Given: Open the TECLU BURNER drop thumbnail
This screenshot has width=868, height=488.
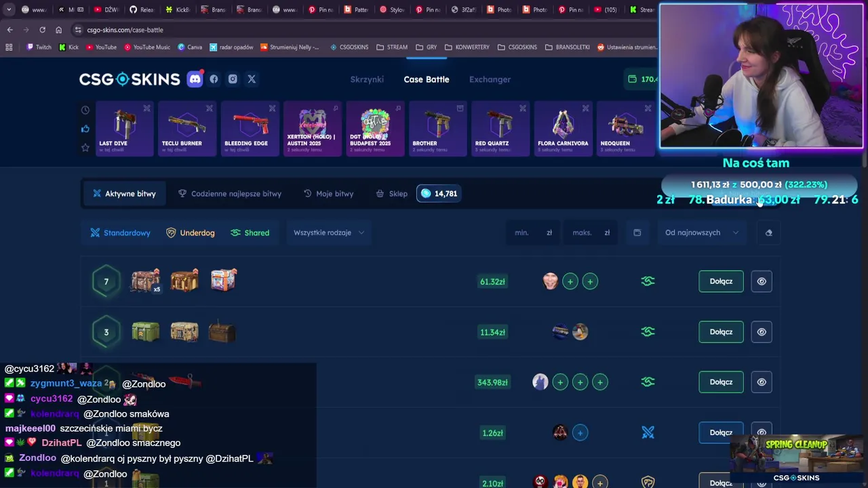Looking at the screenshot, I should [x=187, y=129].
